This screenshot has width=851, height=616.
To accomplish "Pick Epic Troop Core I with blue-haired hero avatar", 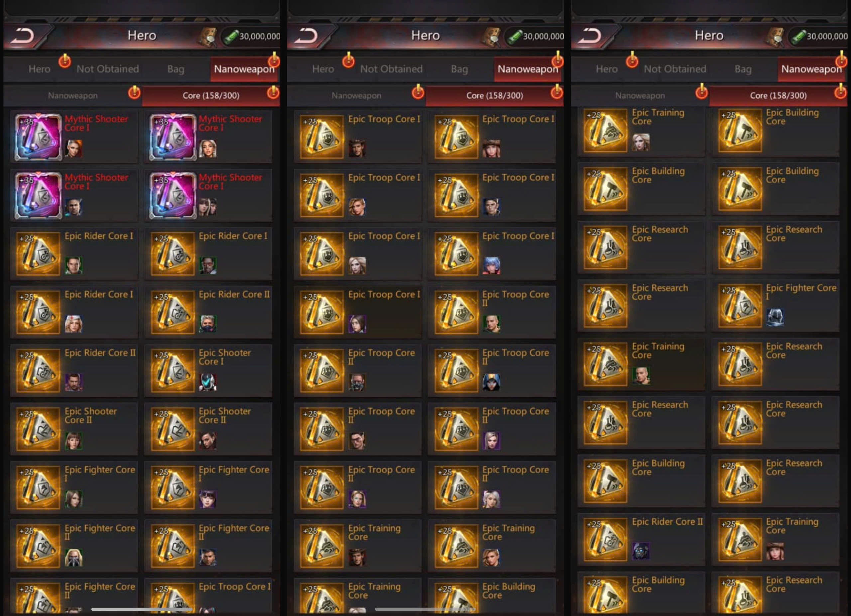I will [492, 254].
